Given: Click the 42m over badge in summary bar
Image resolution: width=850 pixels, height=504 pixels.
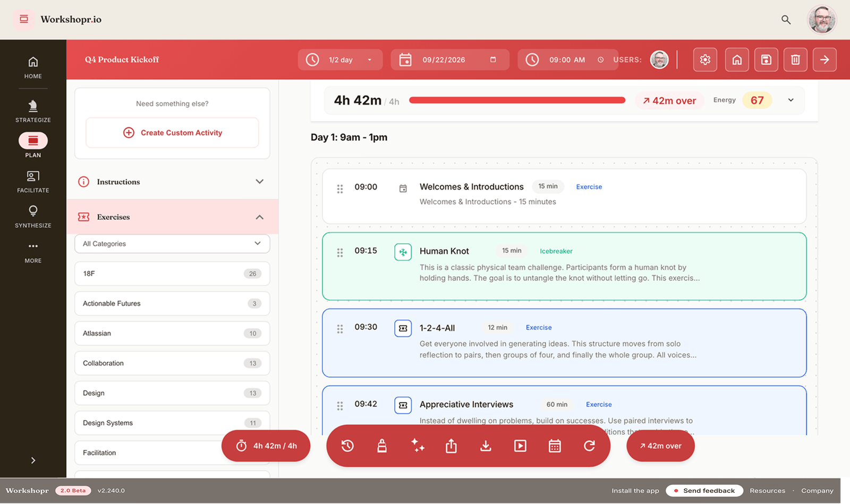Looking at the screenshot, I should 669,100.
